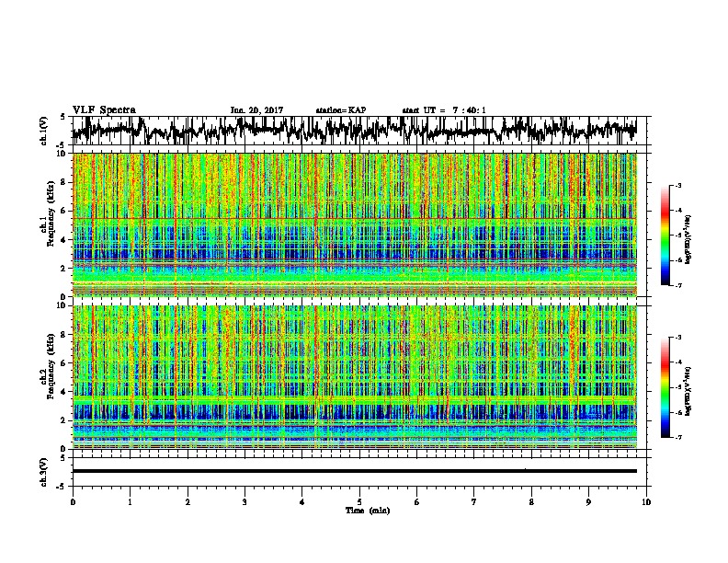Click the "-7" label on ch.2 color bar

coord(677,437)
